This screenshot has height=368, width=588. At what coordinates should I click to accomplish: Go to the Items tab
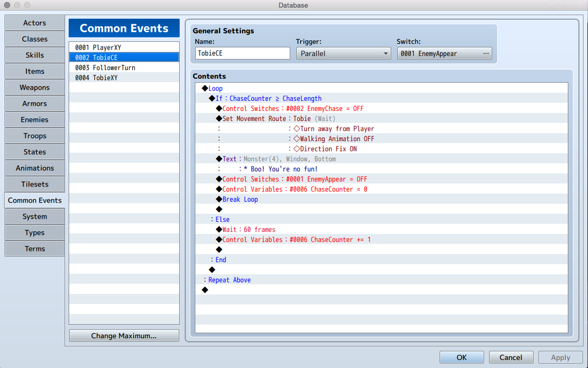click(34, 71)
